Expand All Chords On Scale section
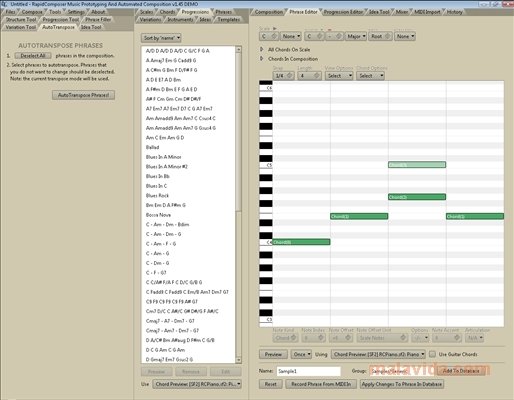Screen dimensions: 514x400 tap(262, 49)
